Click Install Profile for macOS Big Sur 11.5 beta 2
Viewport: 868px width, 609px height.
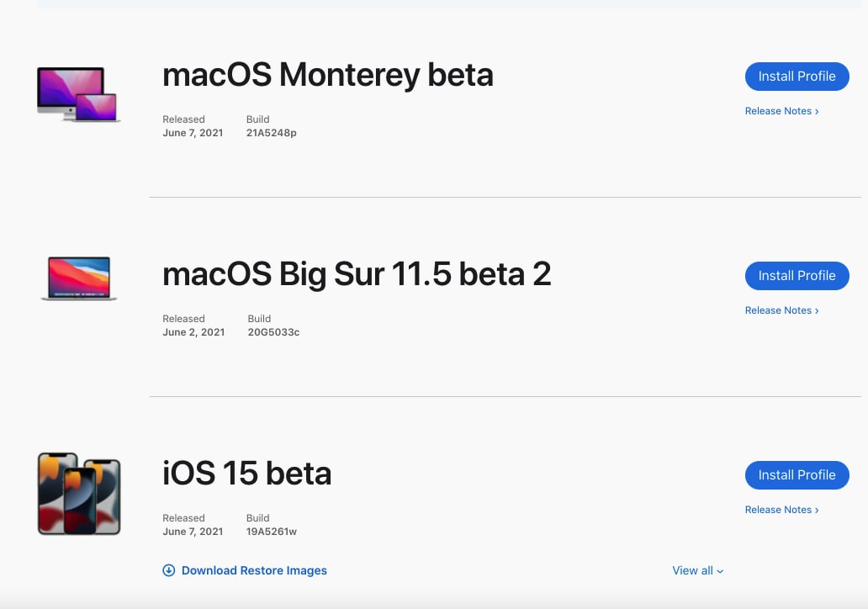[797, 276]
